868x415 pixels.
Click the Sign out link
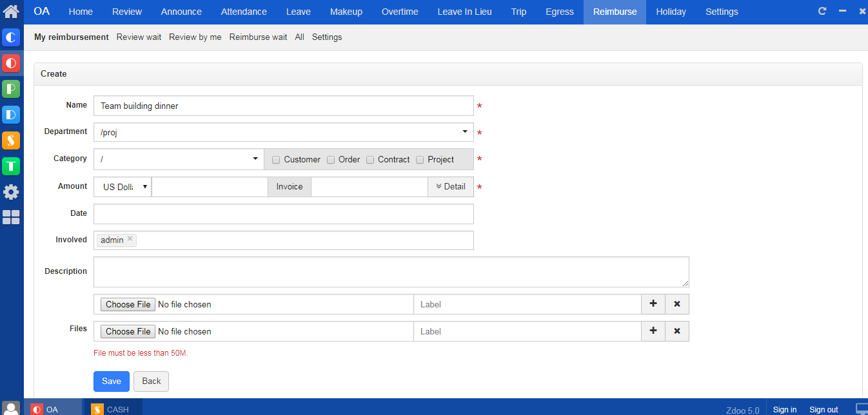pyautogui.click(x=824, y=410)
